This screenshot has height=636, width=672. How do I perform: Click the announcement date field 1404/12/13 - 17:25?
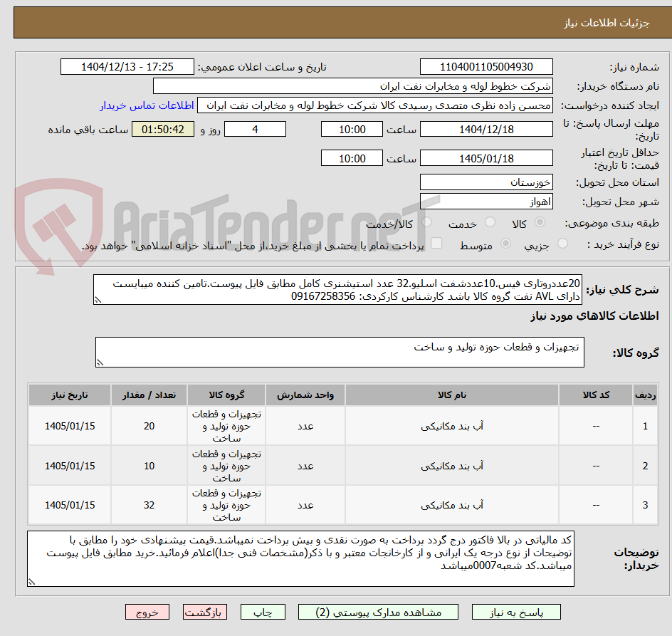pos(127,67)
